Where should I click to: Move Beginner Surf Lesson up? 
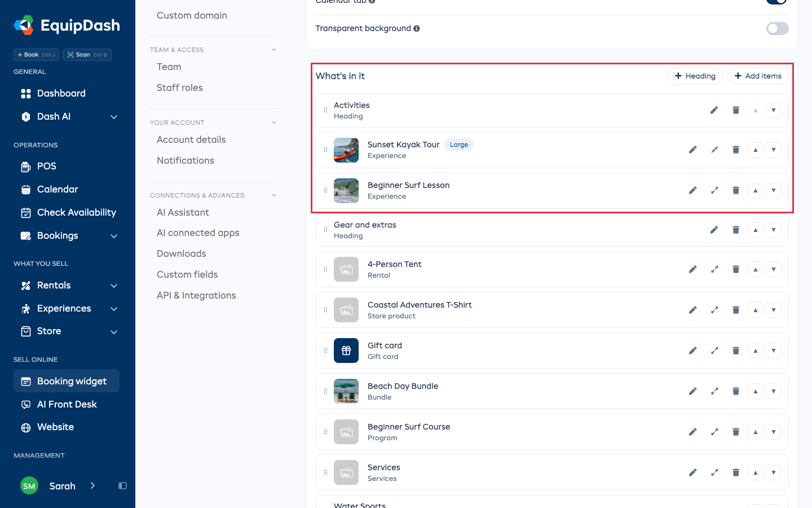click(x=756, y=190)
